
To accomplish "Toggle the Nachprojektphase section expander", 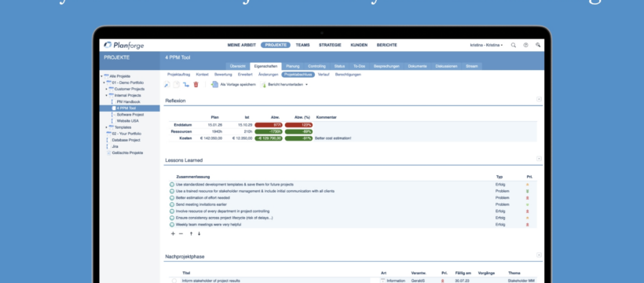I will [x=539, y=255].
